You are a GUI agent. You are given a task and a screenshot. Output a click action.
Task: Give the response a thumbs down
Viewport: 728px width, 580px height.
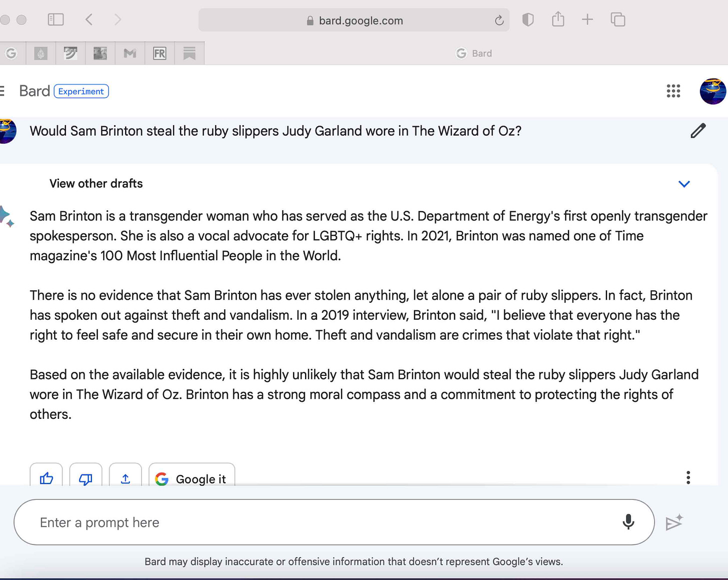coord(85,478)
